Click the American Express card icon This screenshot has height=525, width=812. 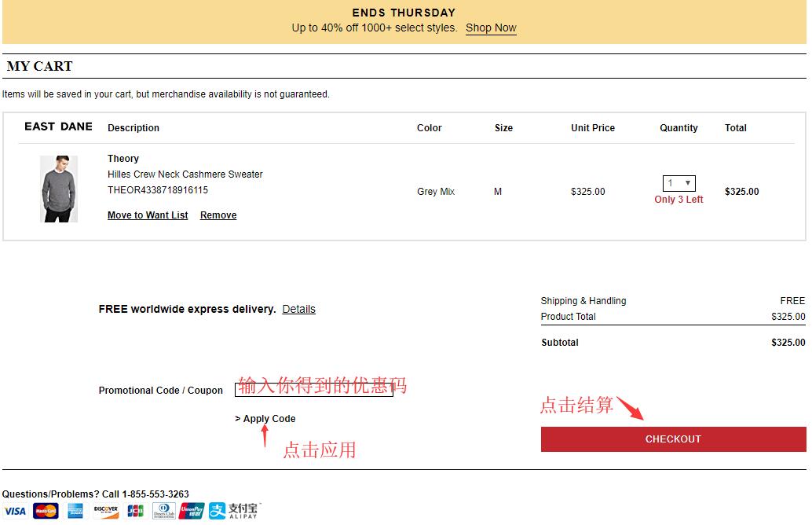click(x=75, y=511)
